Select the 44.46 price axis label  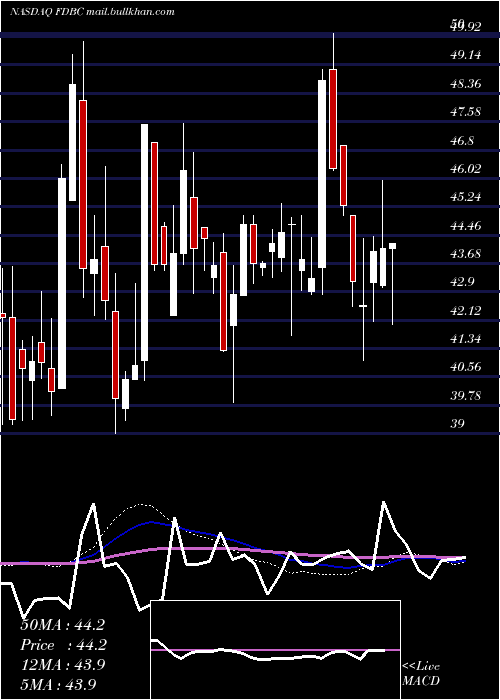point(466,226)
